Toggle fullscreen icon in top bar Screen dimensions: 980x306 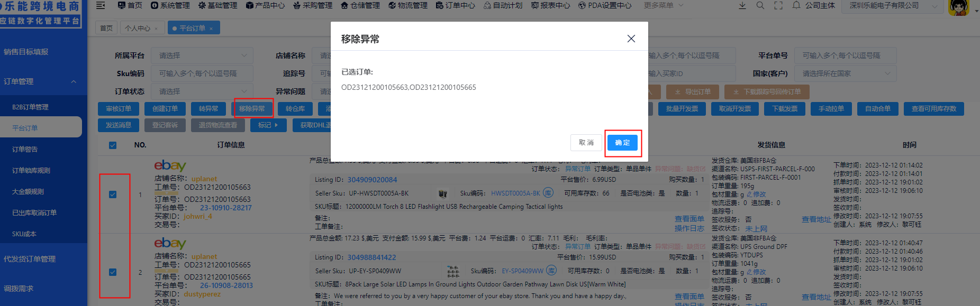778,5
